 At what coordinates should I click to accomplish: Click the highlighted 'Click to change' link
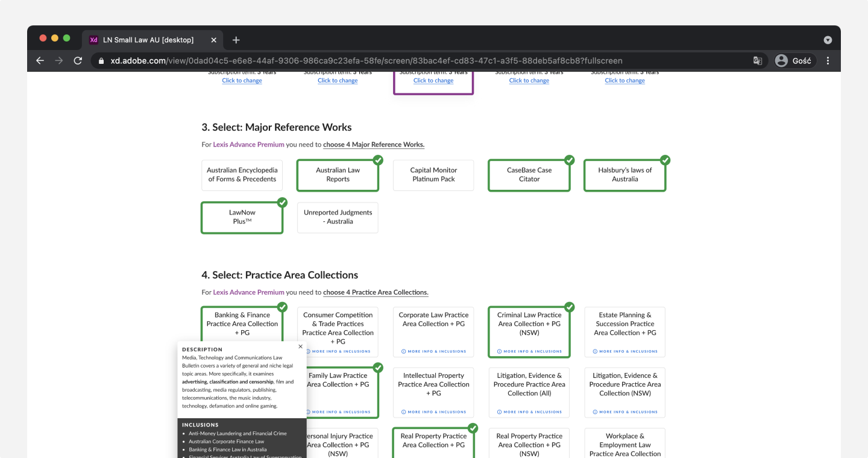tap(433, 81)
